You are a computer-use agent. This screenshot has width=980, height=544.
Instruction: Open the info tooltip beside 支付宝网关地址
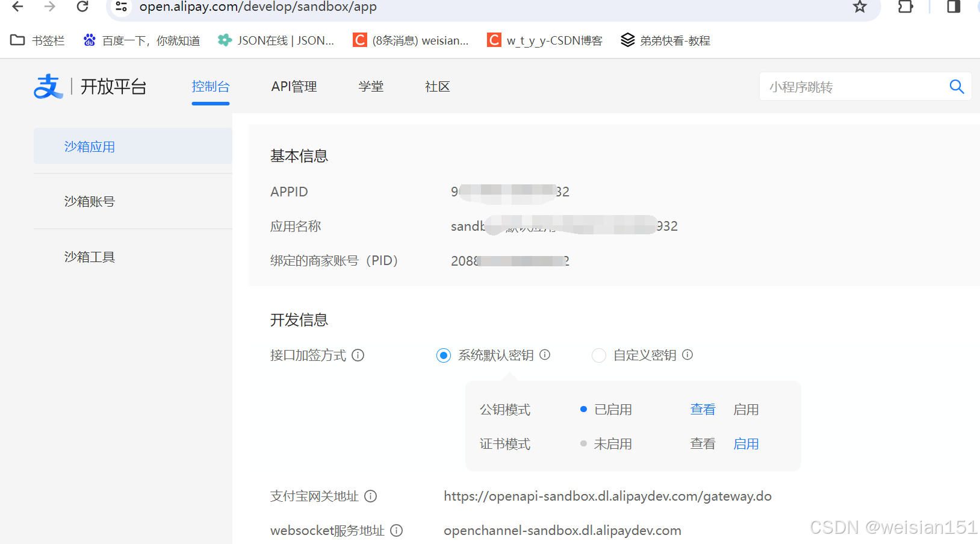click(371, 496)
